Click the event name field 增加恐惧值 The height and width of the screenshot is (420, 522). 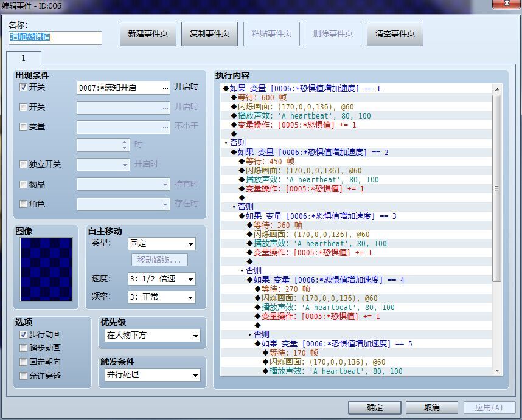click(x=55, y=38)
